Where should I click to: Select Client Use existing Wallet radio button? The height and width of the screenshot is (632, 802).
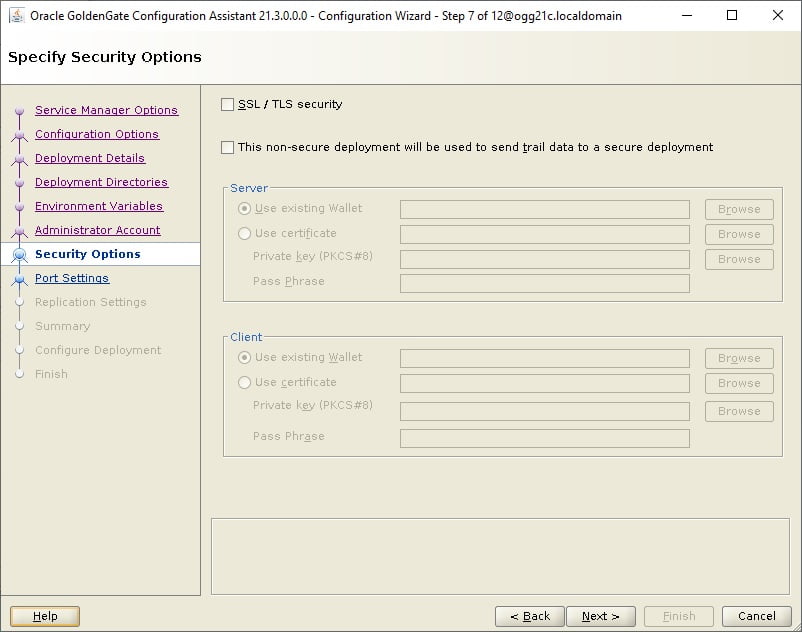[244, 357]
